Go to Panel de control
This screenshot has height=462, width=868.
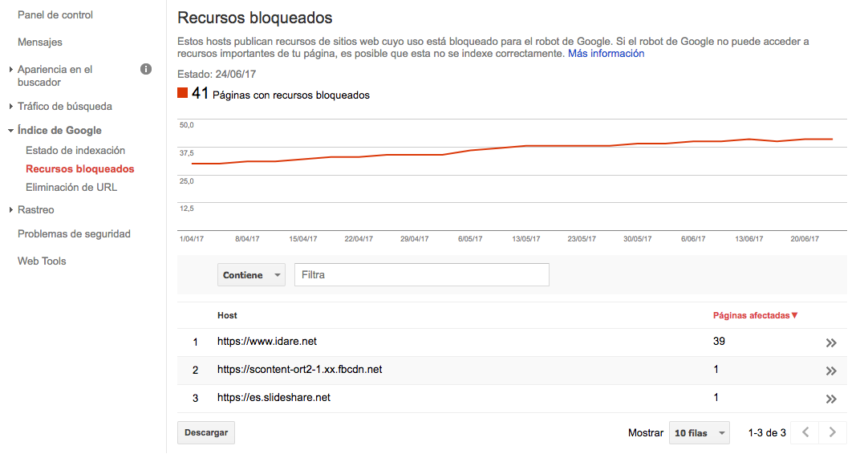coord(55,14)
